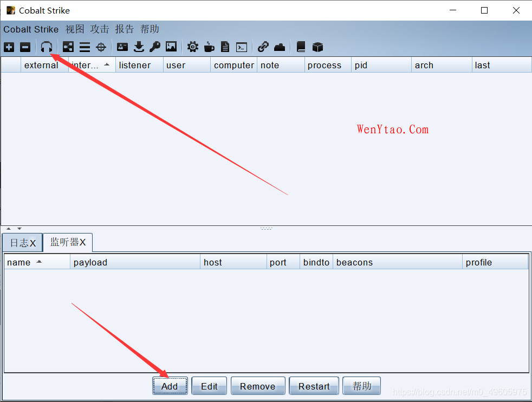The height and width of the screenshot is (402, 532).
Task: Click the process column header
Action: (x=328, y=65)
